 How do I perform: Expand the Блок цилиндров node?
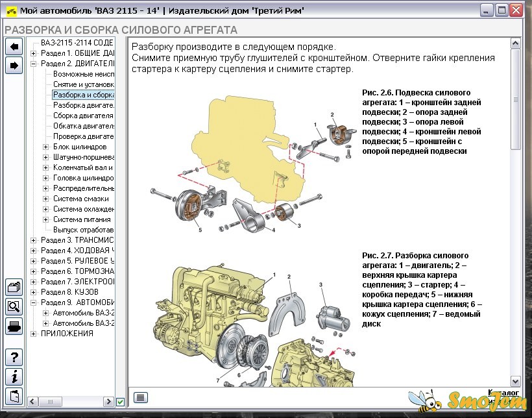coord(45,147)
